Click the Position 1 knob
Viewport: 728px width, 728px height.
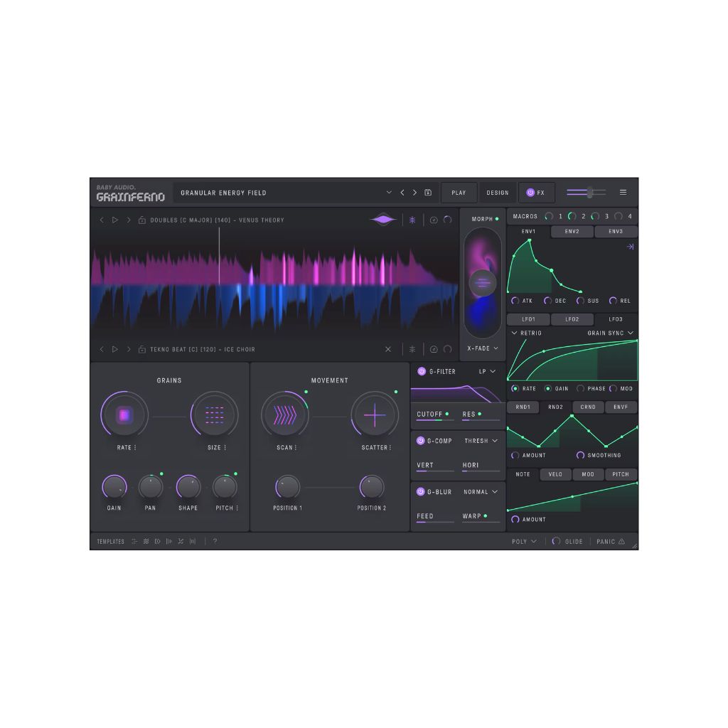288,487
